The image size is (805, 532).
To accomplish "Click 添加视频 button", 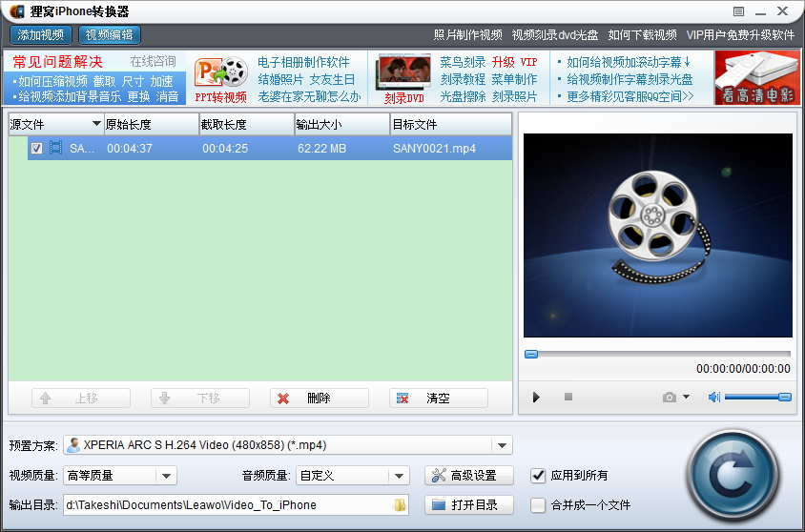I will click(41, 35).
